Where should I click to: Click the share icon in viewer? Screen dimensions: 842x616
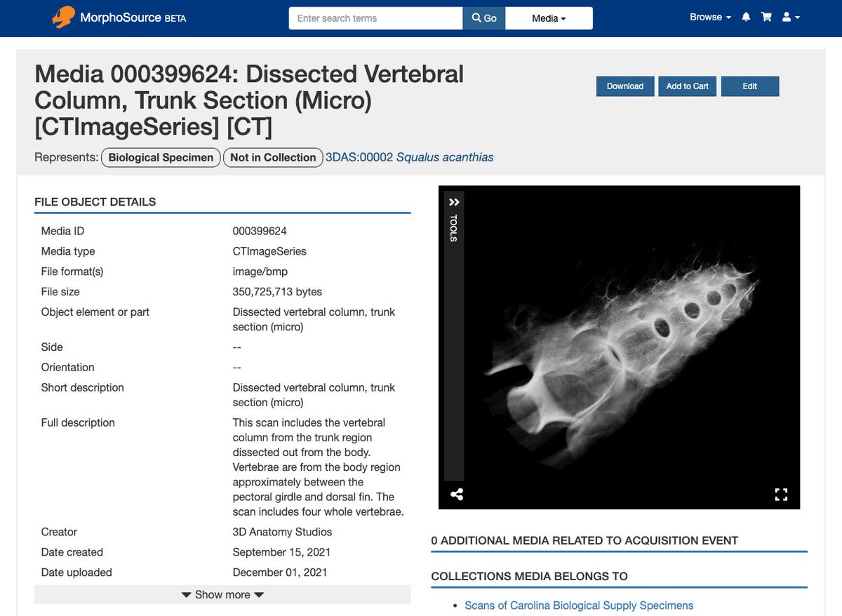pos(457,495)
